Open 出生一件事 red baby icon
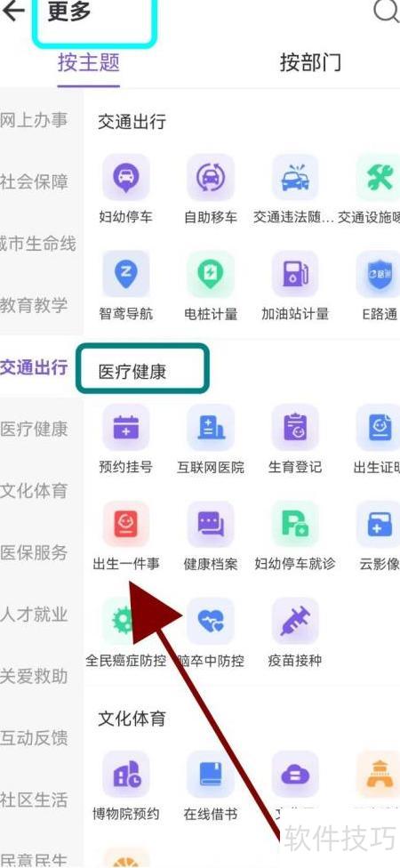The width and height of the screenshot is (400, 868). 125,524
